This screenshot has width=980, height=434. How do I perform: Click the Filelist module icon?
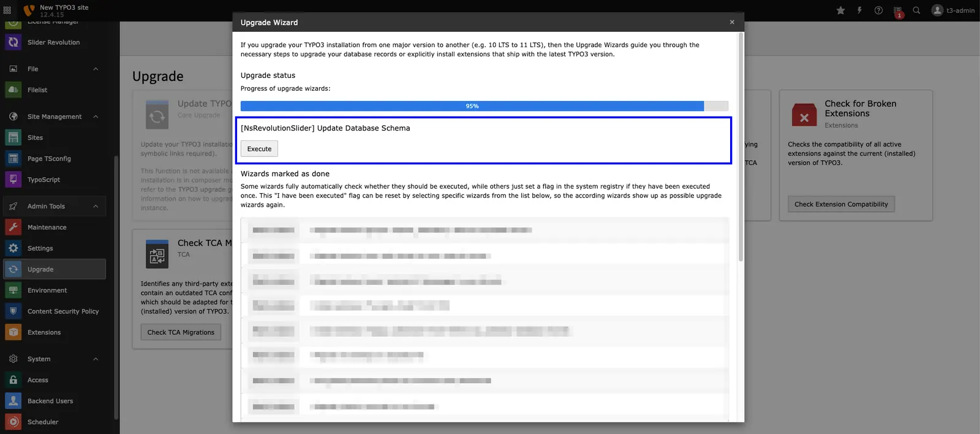(x=13, y=90)
